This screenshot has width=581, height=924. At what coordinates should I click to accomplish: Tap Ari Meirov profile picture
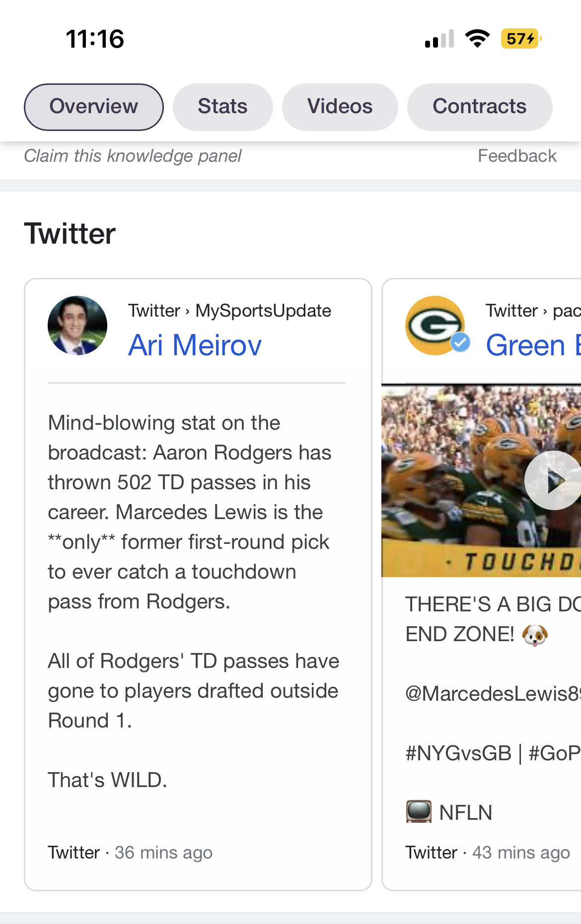pos(77,326)
